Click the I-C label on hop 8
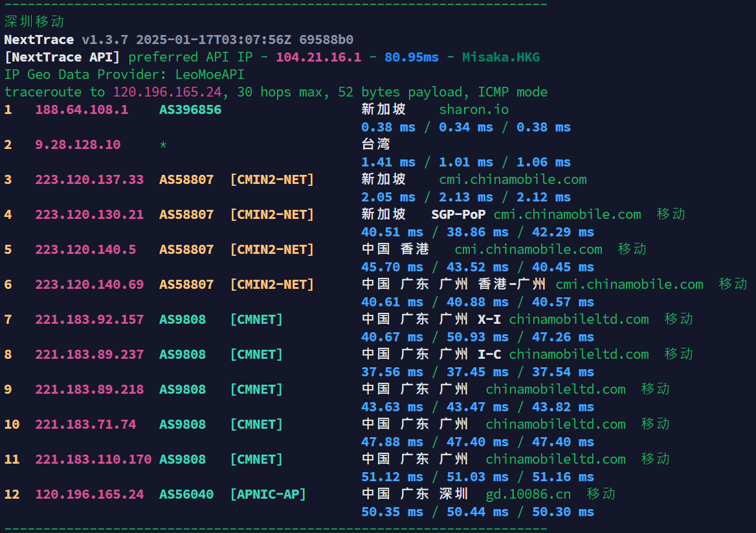 489,354
